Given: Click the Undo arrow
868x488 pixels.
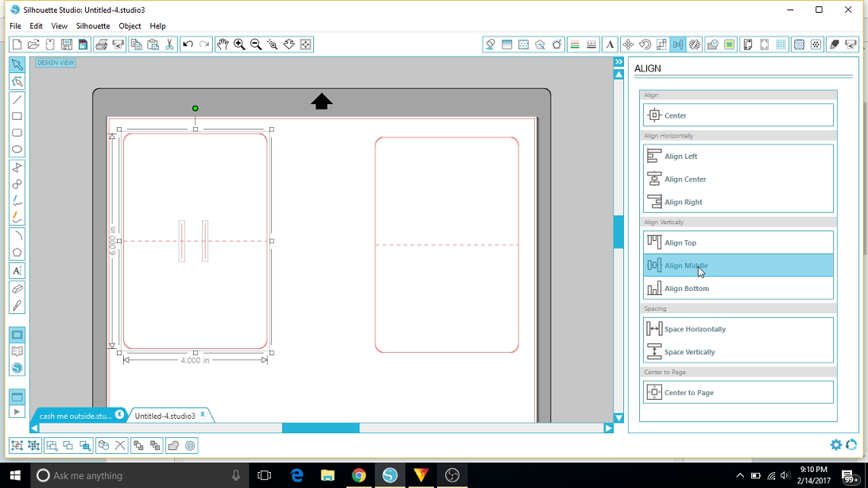Looking at the screenshot, I should coord(188,45).
